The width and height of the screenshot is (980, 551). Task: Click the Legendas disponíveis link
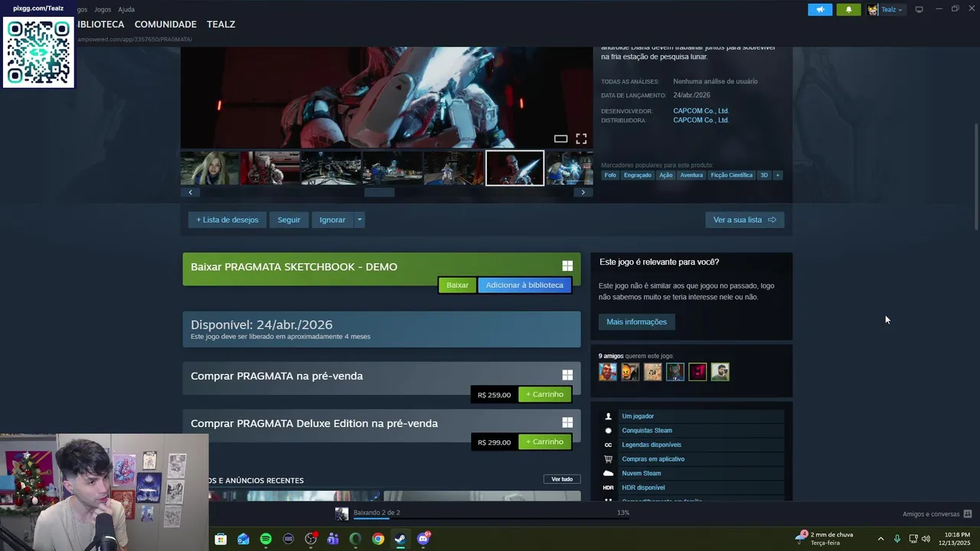[652, 445]
